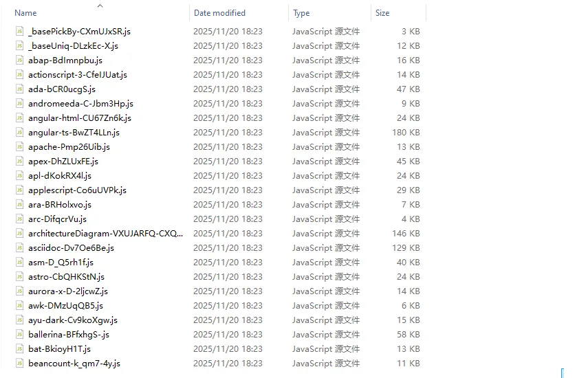588x378 pixels.
Task: Select file name ara-BRHolxvo.js
Action: click(60, 205)
